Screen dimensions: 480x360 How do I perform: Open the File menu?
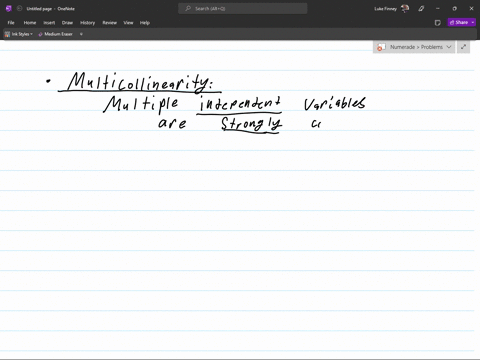(11, 23)
